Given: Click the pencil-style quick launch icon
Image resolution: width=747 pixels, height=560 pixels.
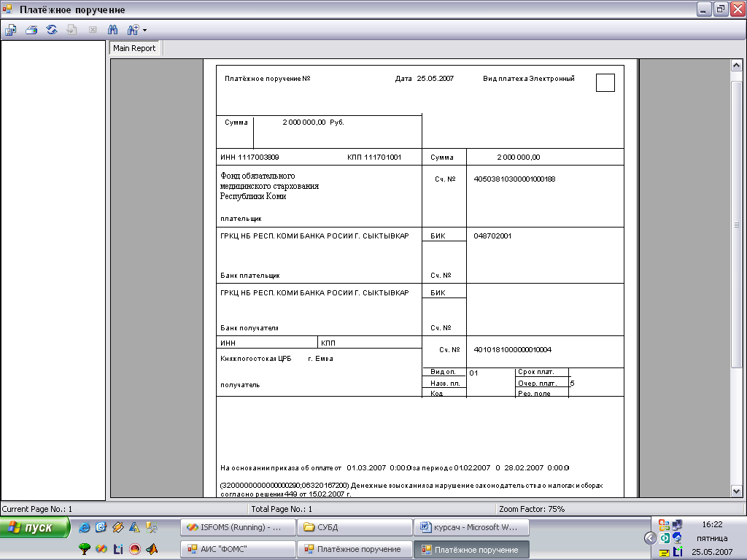Looking at the screenshot, I should point(117,527).
